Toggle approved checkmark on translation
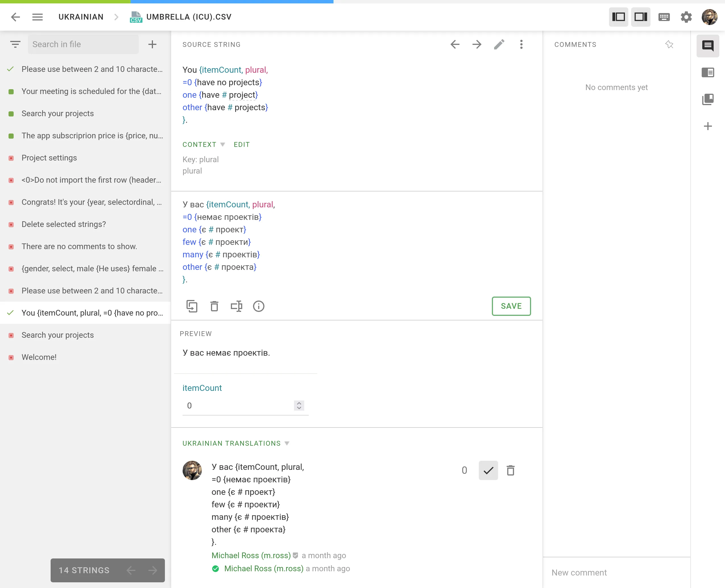725x588 pixels. pyautogui.click(x=488, y=470)
